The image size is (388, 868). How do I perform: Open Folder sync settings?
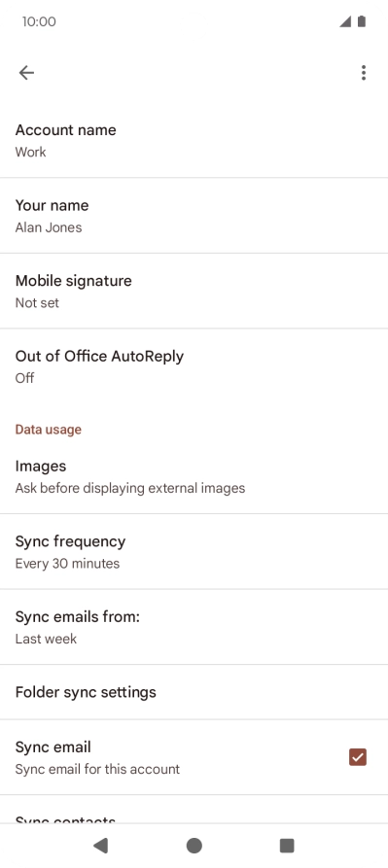coord(194,692)
